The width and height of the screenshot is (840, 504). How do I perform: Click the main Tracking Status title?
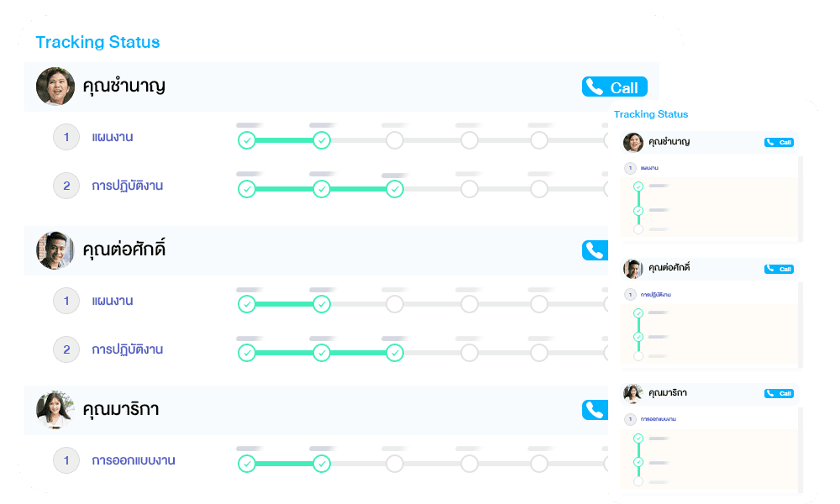97,42
